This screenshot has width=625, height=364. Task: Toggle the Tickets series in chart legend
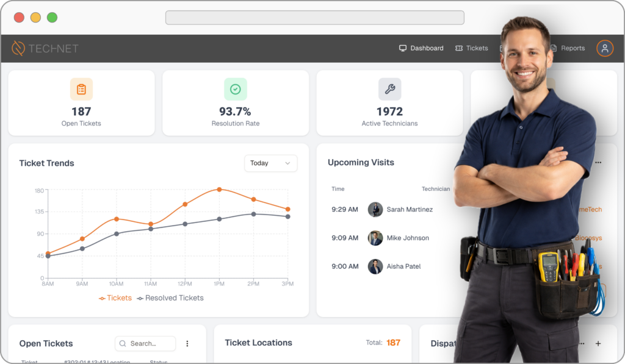pyautogui.click(x=115, y=298)
